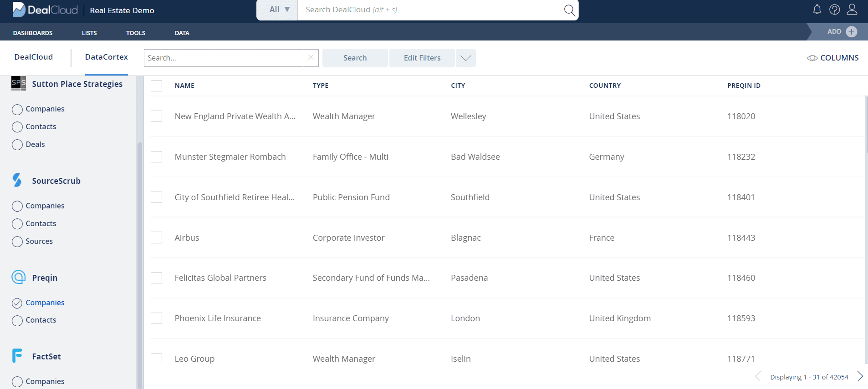Click the Edit Filters button

tap(422, 58)
